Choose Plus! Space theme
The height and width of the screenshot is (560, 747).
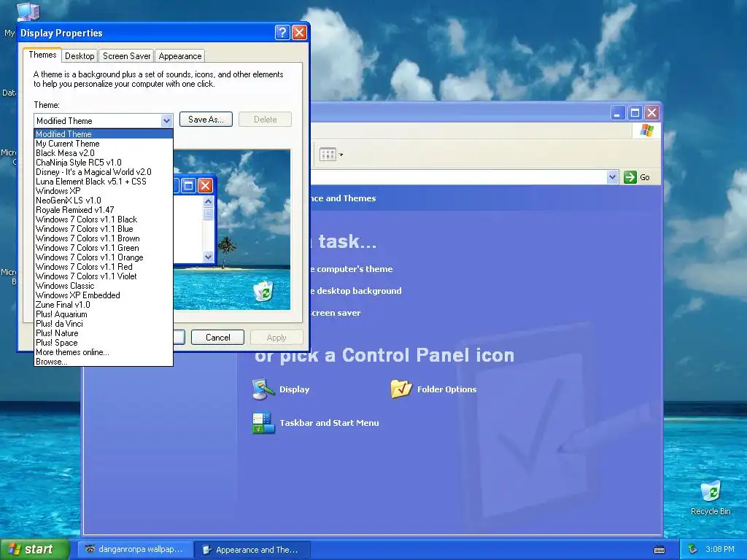104,343
